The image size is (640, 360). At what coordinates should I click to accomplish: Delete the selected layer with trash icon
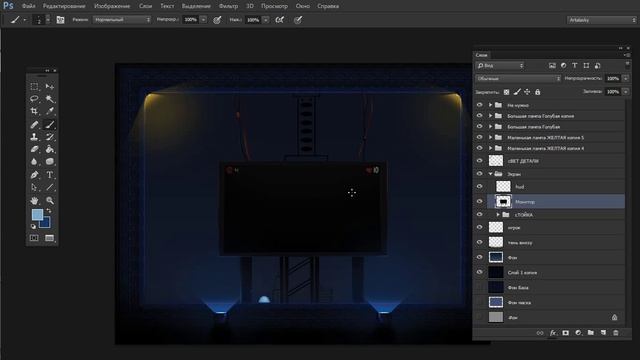616,333
